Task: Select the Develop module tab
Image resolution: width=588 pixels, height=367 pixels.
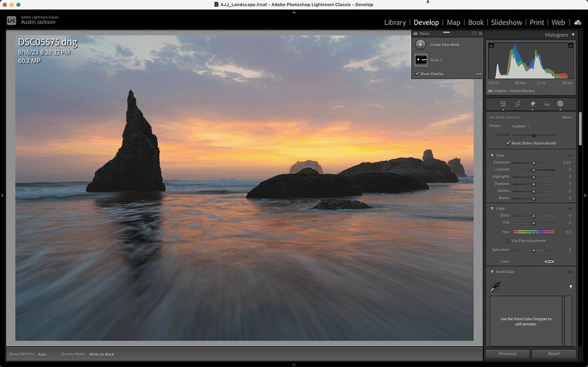Action: click(x=426, y=23)
